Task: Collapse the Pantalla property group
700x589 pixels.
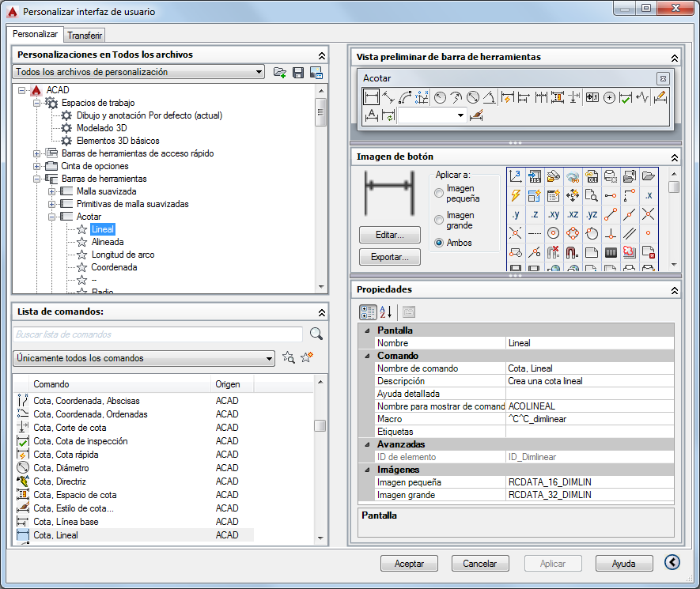Action: click(x=368, y=330)
